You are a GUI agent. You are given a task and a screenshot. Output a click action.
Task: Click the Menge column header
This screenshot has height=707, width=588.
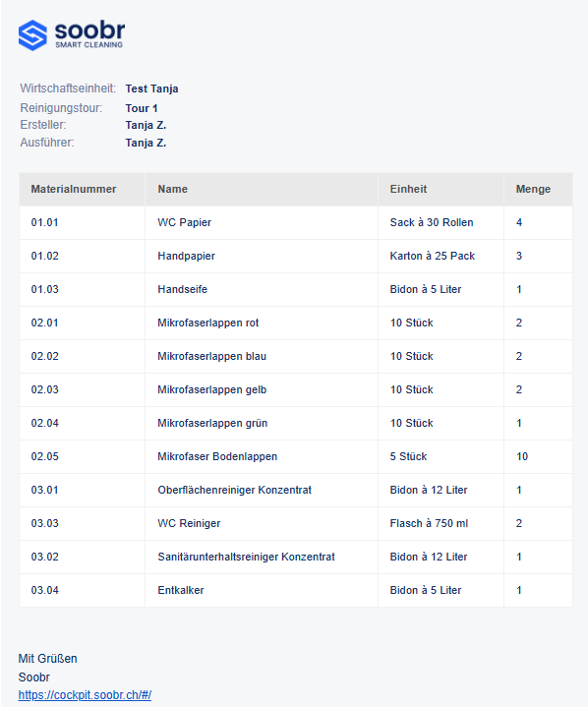pyautogui.click(x=533, y=189)
